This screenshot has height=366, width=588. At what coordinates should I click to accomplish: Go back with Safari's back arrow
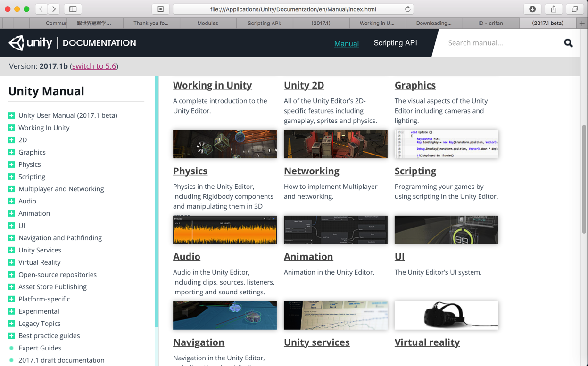pyautogui.click(x=41, y=9)
